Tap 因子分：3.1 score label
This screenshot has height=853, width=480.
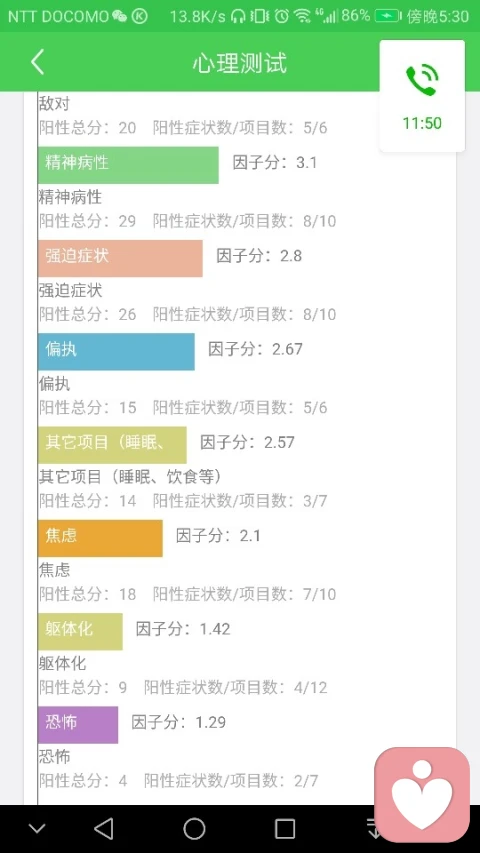point(275,163)
